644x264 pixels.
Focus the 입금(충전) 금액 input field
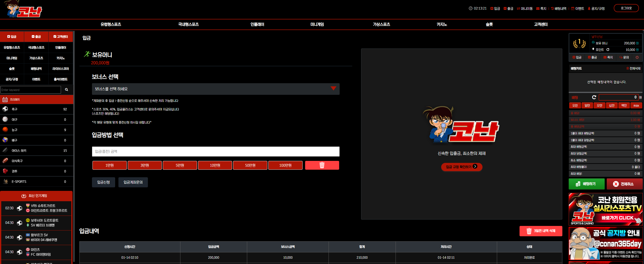point(216,152)
